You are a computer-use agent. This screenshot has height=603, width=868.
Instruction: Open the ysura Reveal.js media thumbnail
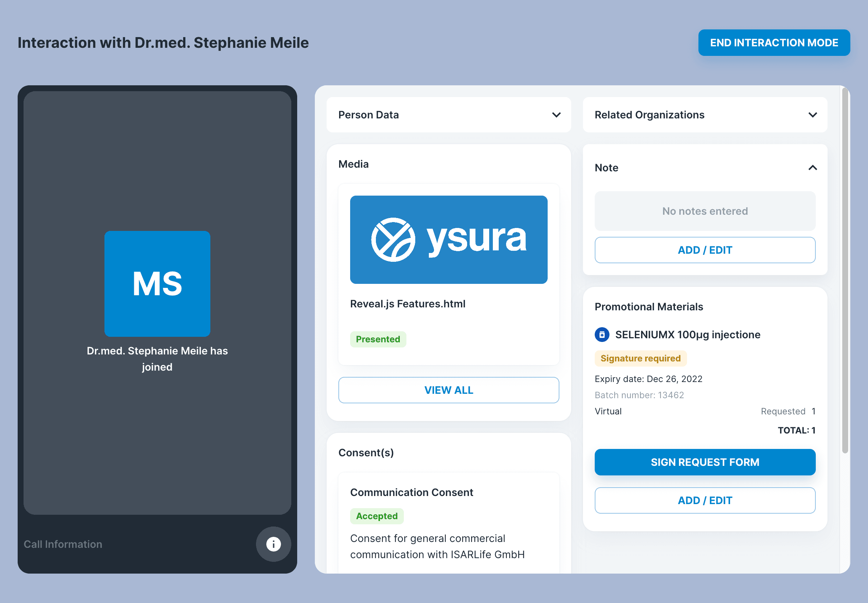point(449,239)
